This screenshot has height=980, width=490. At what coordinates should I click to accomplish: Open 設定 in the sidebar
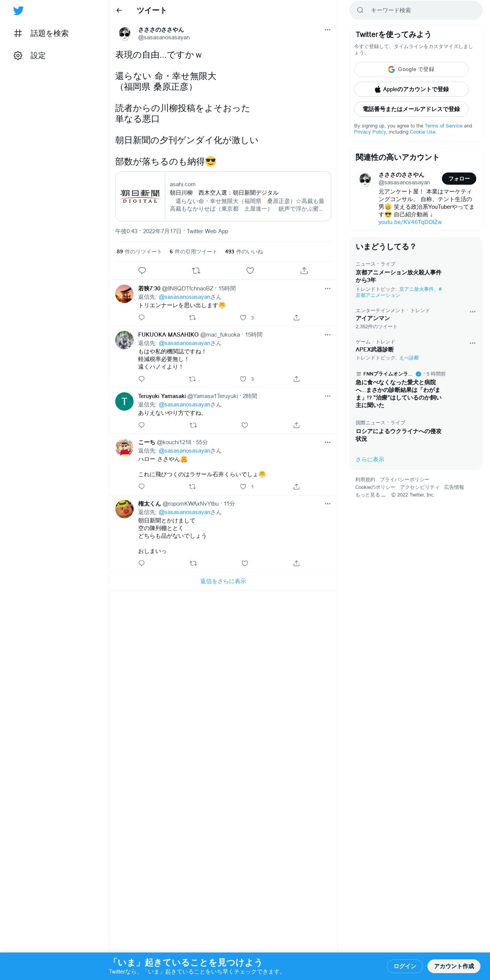click(30, 56)
